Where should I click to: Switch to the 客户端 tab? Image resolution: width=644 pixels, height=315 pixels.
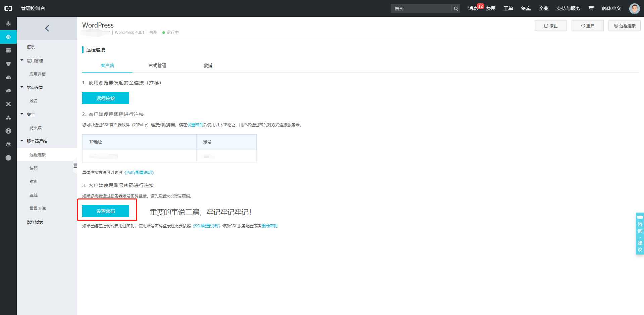click(x=107, y=65)
